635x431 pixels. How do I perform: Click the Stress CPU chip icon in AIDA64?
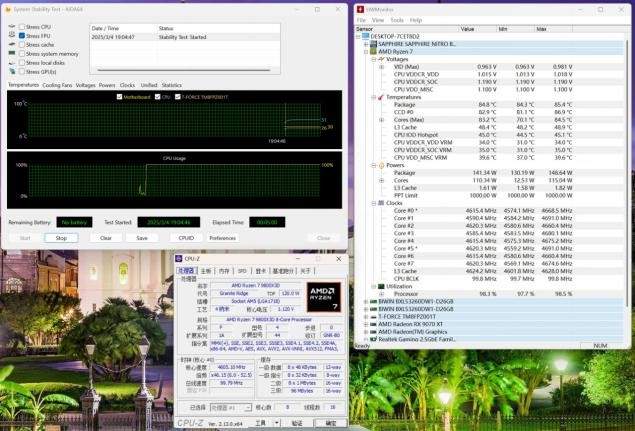pos(12,27)
